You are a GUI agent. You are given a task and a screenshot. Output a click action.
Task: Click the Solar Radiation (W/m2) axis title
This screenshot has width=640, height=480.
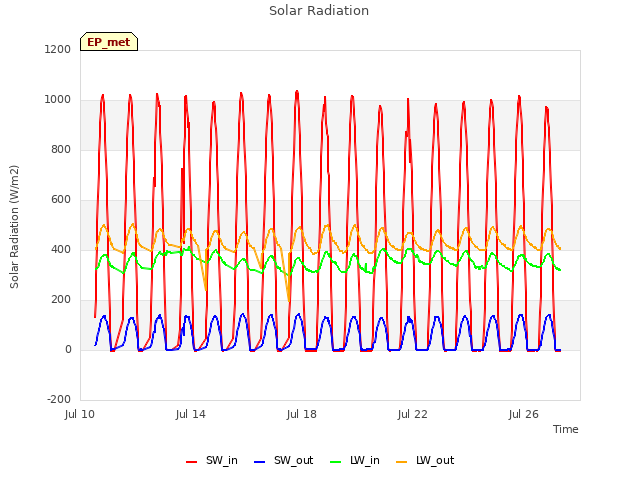point(14,227)
